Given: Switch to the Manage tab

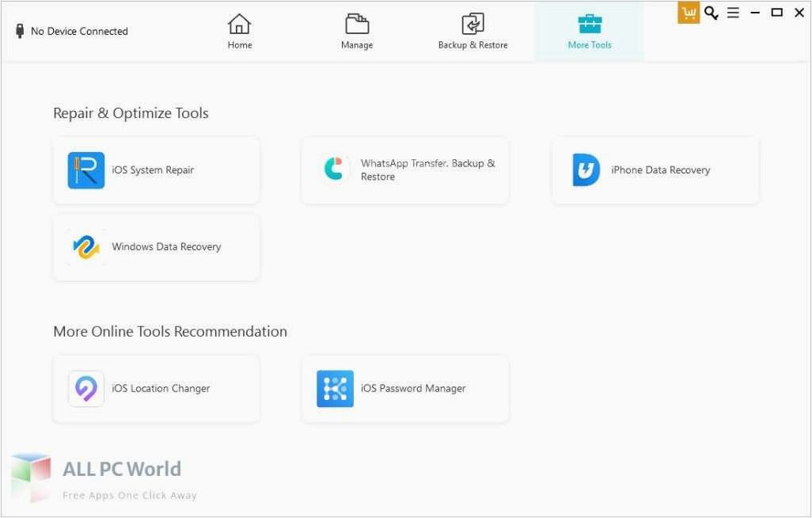Looking at the screenshot, I should point(357,32).
